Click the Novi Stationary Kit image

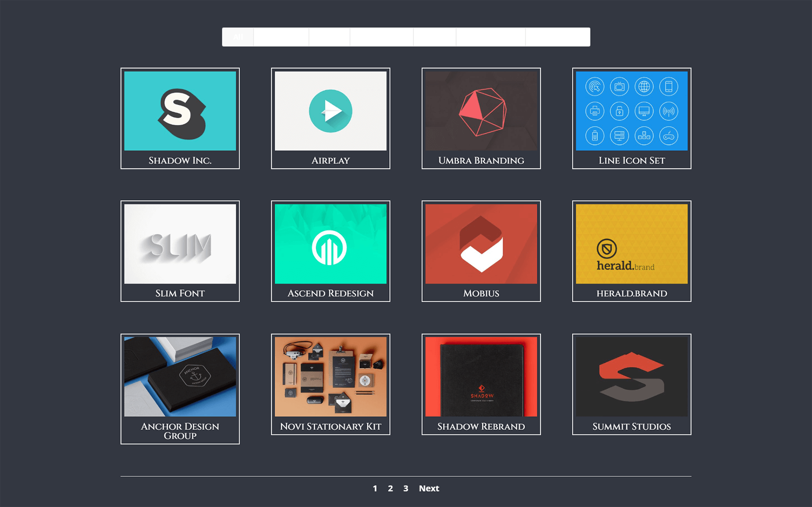coord(331,378)
